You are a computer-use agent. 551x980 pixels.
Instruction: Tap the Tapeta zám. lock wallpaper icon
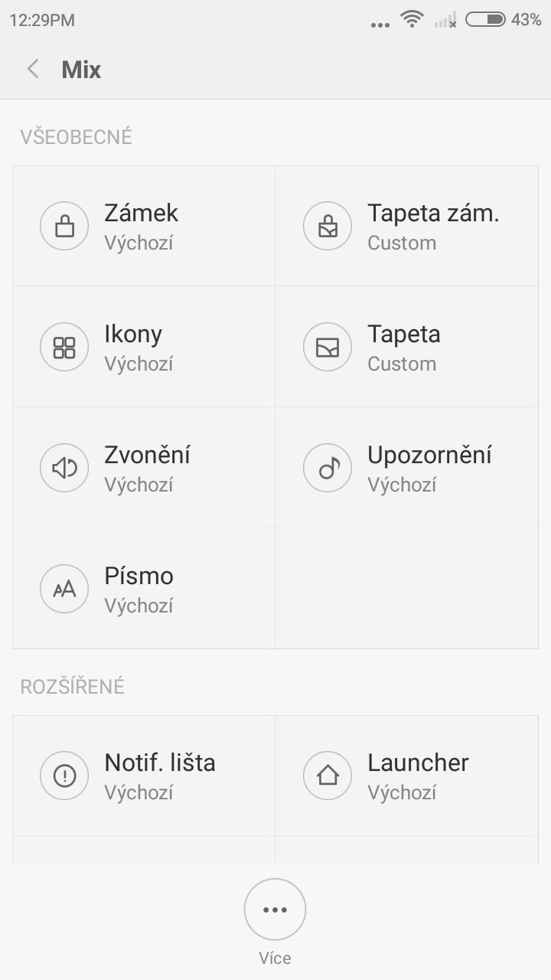click(328, 226)
